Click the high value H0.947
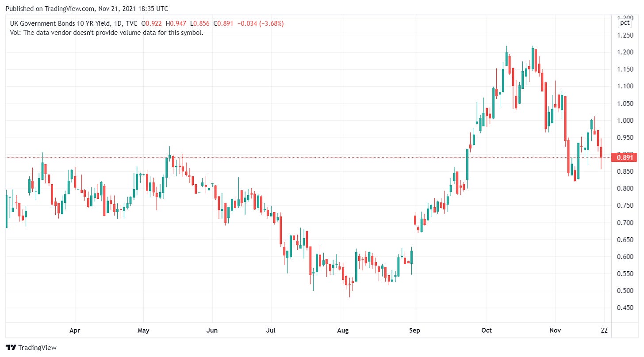 coord(176,23)
